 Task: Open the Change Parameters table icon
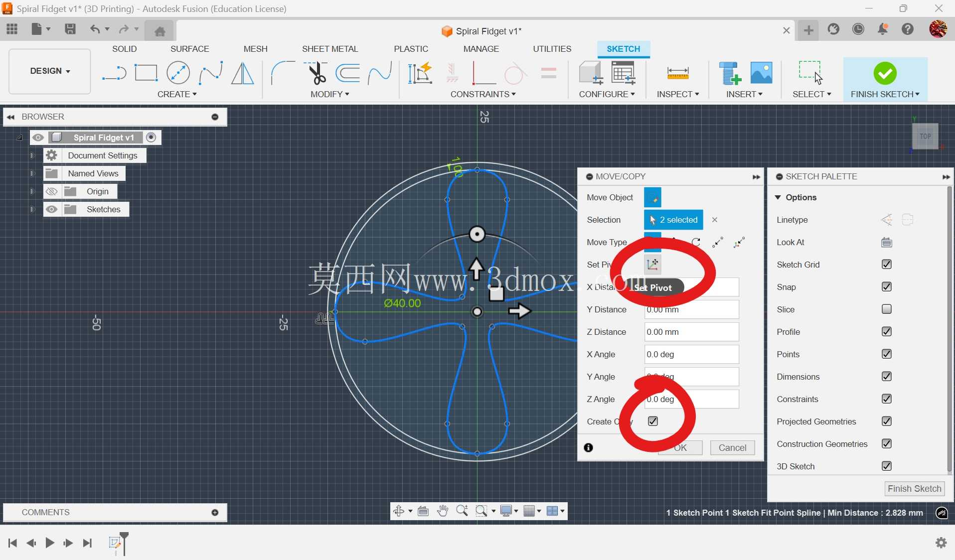[x=623, y=73]
